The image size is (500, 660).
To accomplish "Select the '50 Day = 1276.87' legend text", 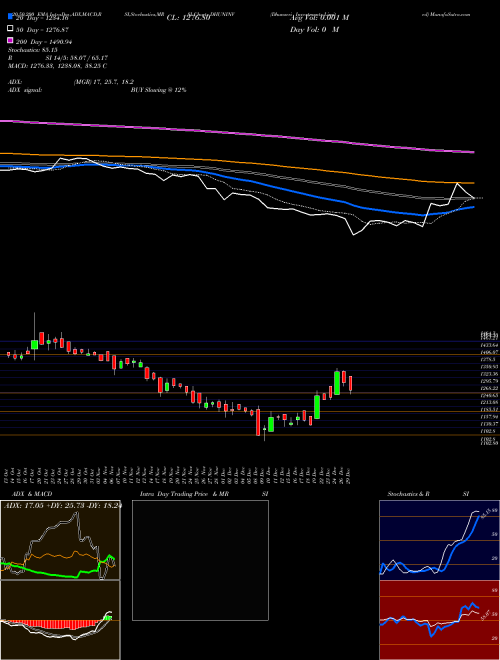I will [x=42, y=30].
